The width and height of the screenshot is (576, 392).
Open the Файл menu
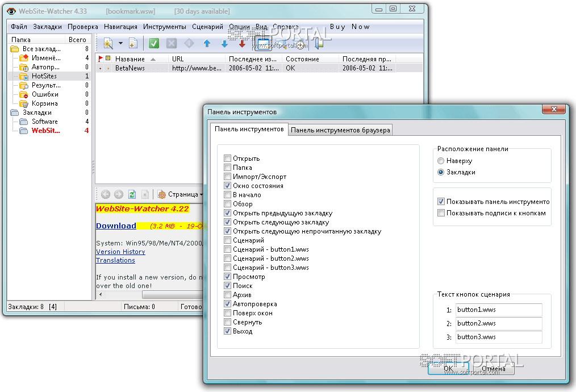[x=19, y=27]
